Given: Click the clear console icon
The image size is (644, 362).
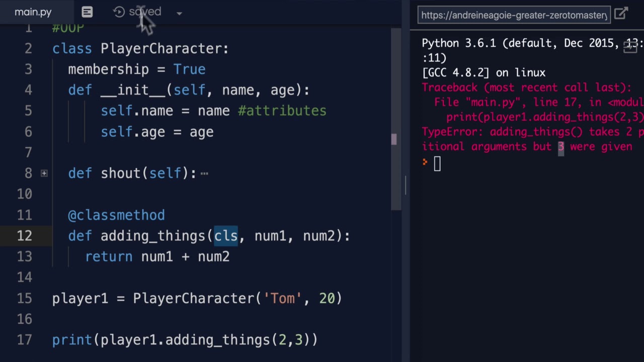Looking at the screenshot, I should [630, 47].
